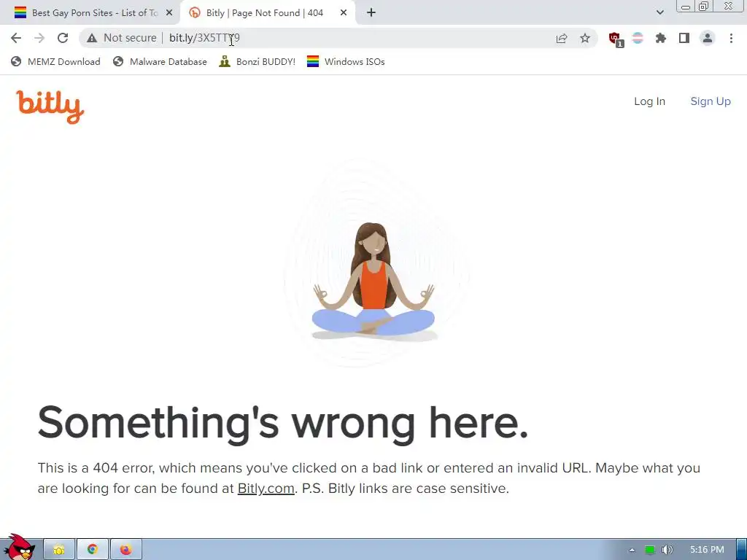Toggle the side panel

684,38
